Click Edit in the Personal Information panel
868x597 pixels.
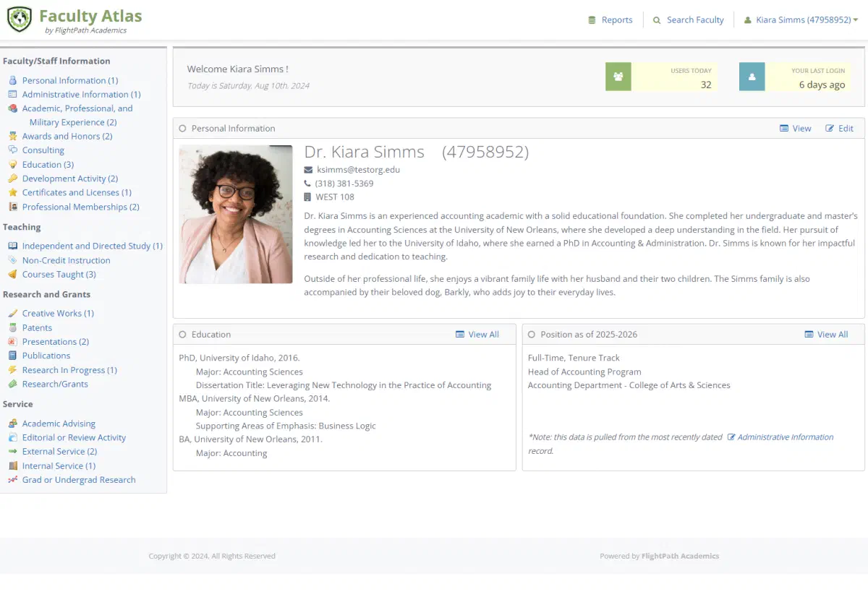[840, 128]
